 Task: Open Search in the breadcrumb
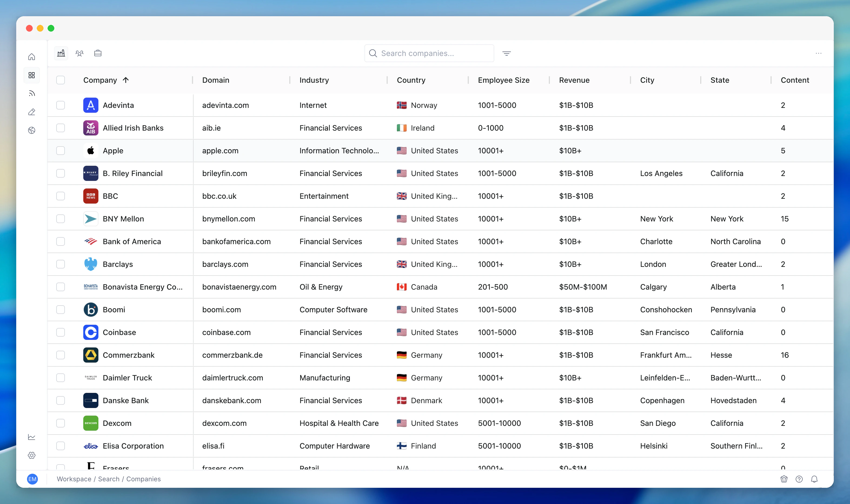click(x=109, y=479)
